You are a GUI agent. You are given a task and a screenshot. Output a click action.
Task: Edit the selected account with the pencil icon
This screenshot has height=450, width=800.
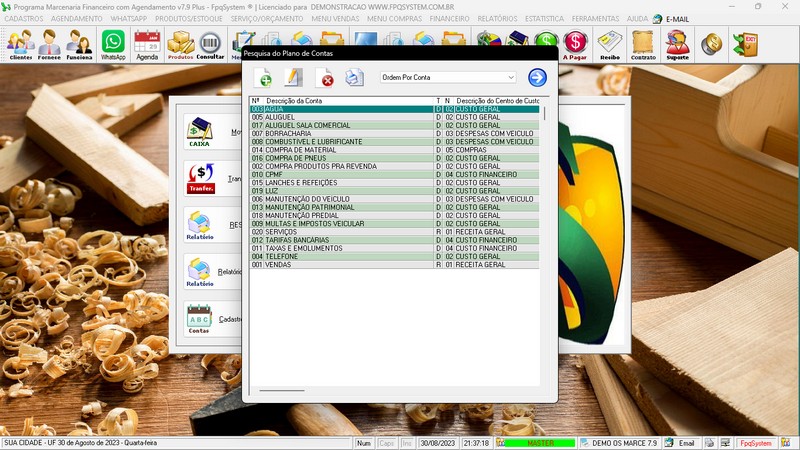pos(293,78)
